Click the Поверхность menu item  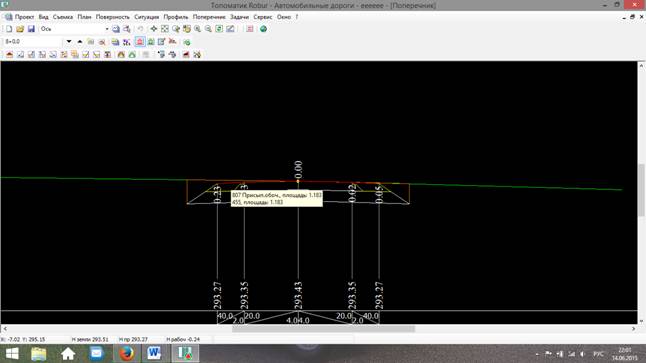(112, 17)
